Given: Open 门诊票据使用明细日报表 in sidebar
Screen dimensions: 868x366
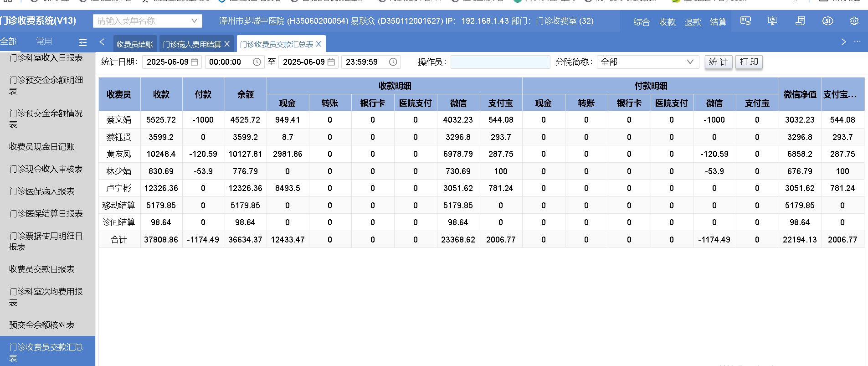Looking at the screenshot, I should pos(46,242).
